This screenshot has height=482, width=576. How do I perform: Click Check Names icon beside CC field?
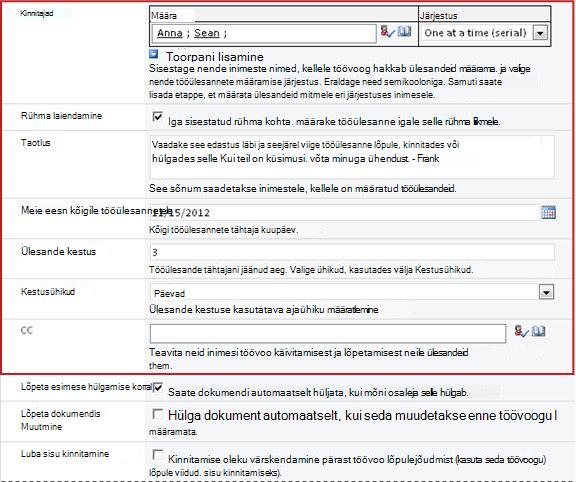point(521,331)
